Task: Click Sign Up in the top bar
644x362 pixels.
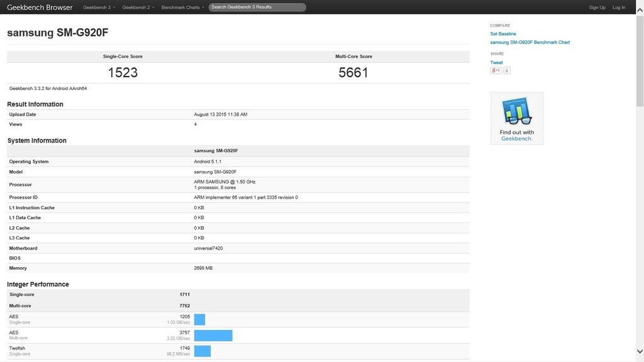Action: pyautogui.click(x=597, y=8)
